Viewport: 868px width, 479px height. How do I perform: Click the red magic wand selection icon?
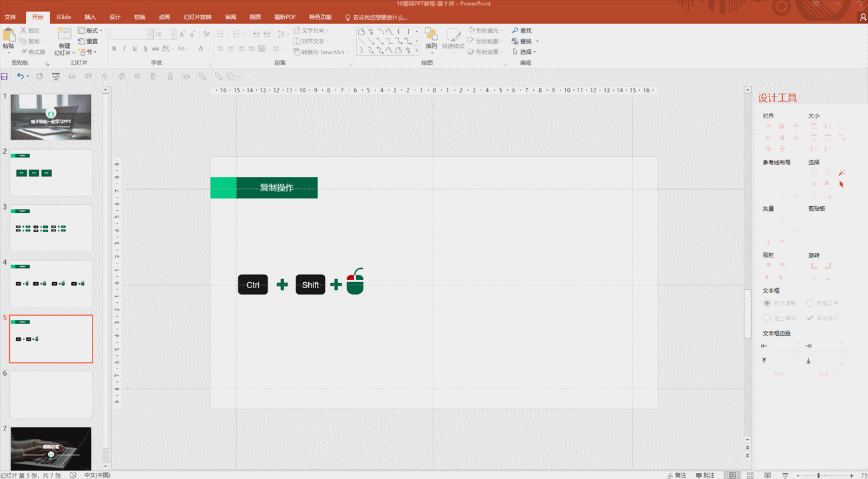(841, 173)
